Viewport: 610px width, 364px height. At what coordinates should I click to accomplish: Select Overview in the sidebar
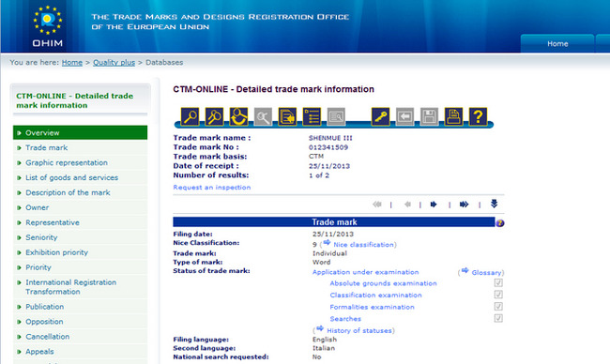(80, 132)
